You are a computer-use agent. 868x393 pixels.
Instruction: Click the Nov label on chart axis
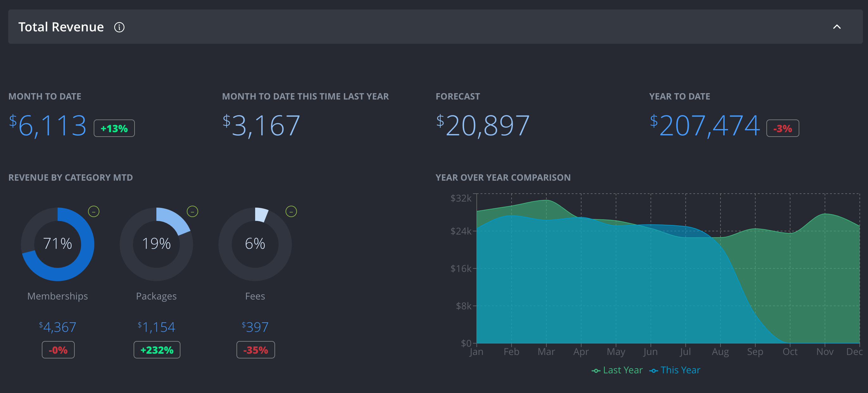click(825, 351)
